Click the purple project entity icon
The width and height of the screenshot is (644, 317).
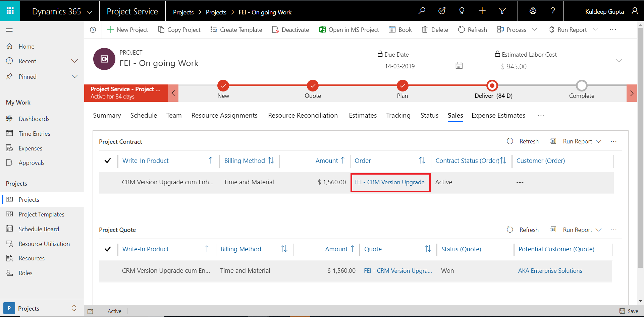[x=104, y=59]
